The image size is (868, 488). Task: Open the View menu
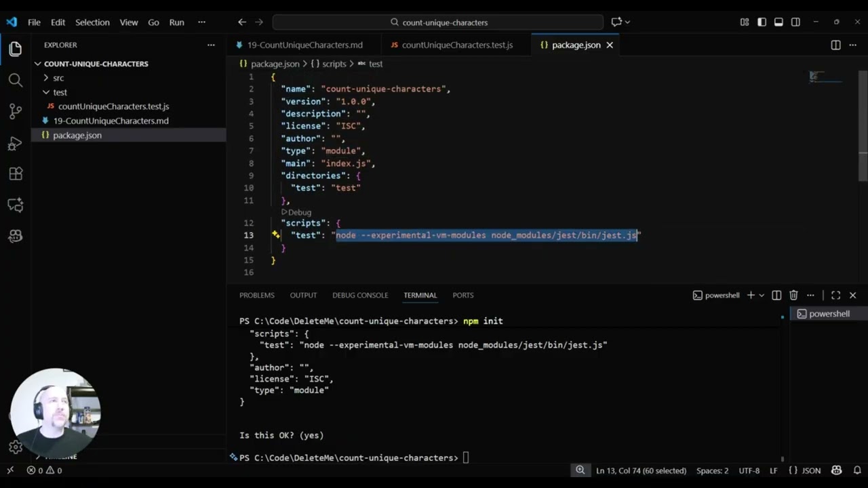tap(129, 22)
